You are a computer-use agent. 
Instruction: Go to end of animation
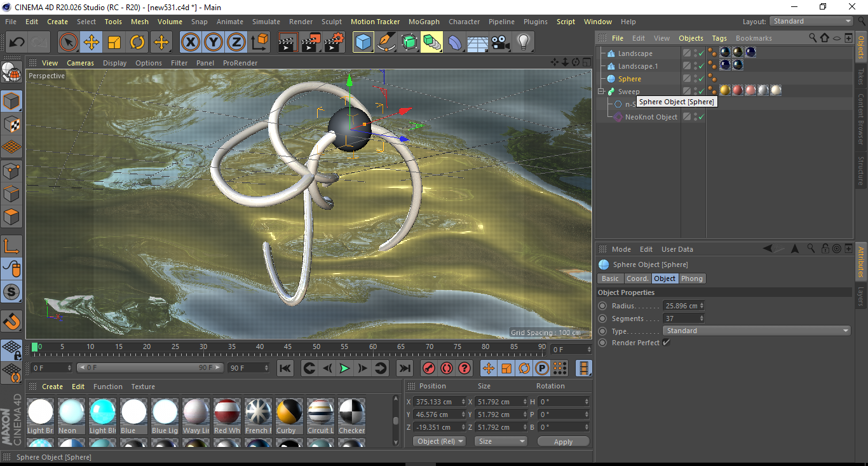tap(404, 368)
